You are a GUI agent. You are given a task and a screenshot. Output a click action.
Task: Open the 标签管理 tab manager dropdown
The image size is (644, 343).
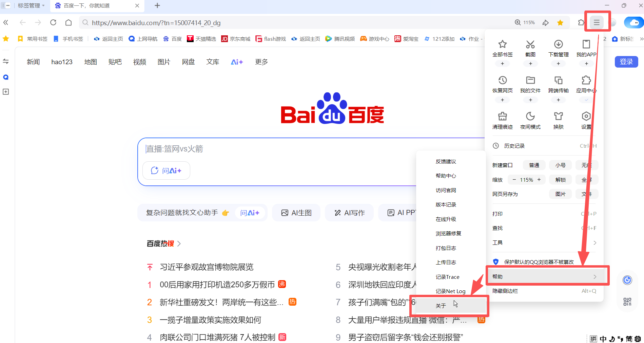coord(30,5)
